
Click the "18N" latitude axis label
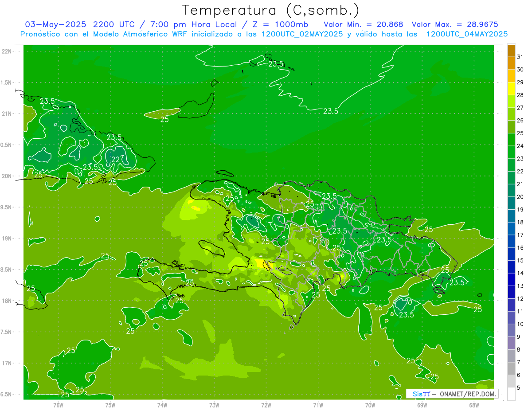(x=8, y=301)
